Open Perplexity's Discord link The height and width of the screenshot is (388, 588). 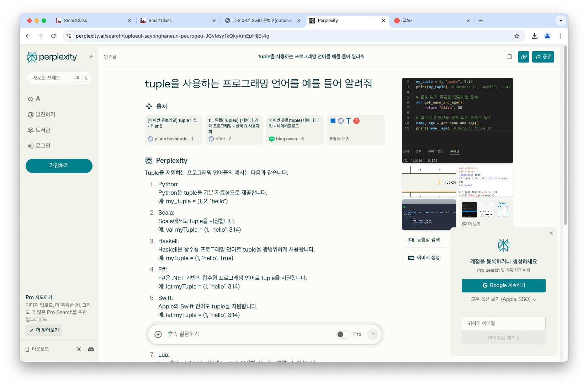coord(91,349)
